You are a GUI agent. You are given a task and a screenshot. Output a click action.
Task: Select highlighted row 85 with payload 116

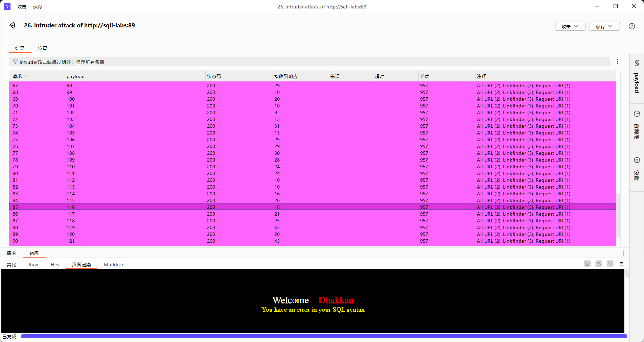click(x=313, y=207)
